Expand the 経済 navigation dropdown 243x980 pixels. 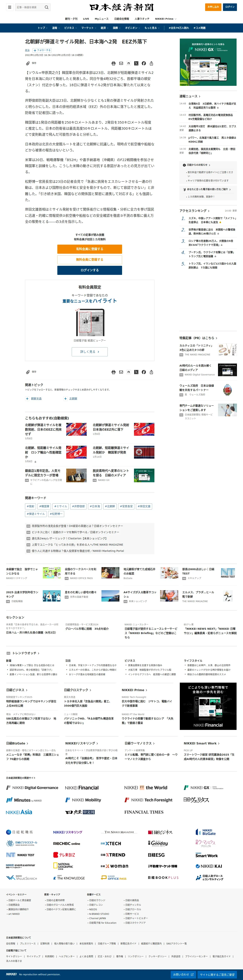104,28
